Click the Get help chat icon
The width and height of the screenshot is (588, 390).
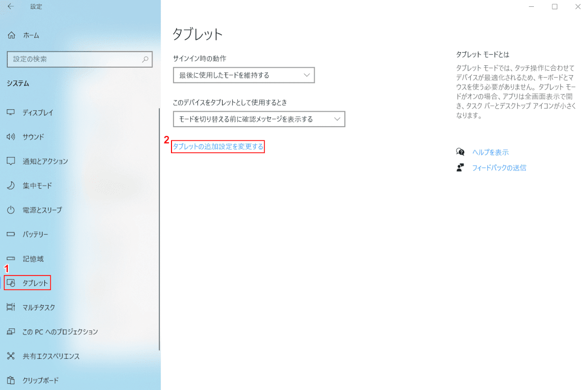point(460,152)
